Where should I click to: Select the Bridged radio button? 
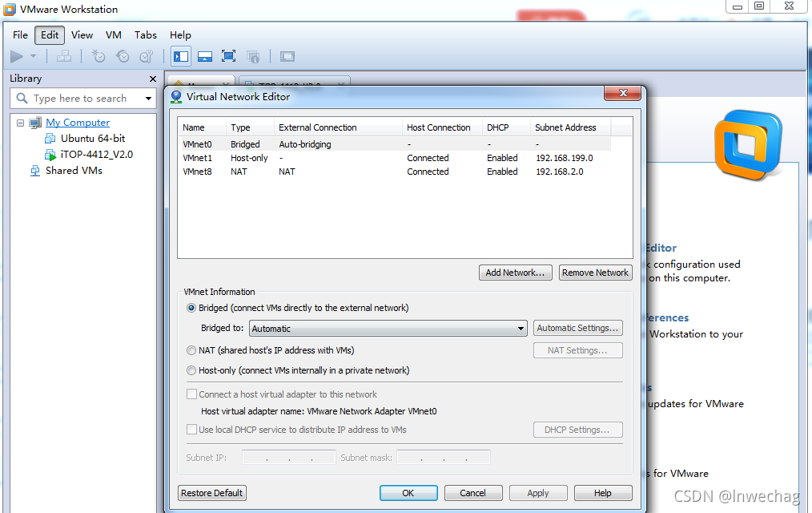191,308
